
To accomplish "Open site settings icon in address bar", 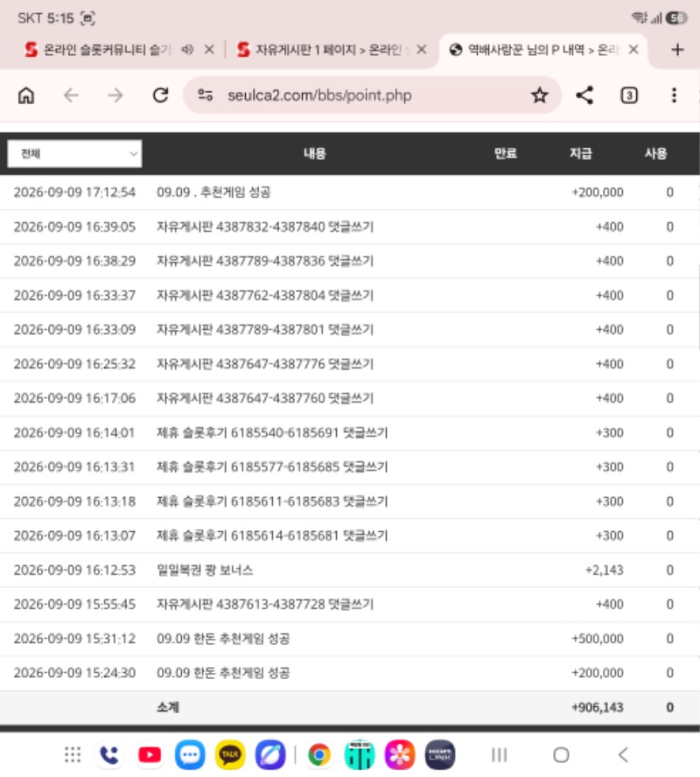I will point(205,94).
